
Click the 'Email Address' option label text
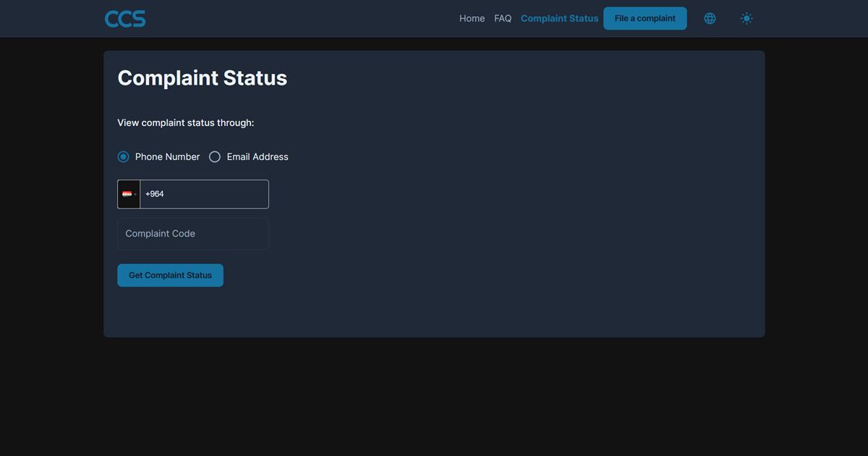click(258, 157)
